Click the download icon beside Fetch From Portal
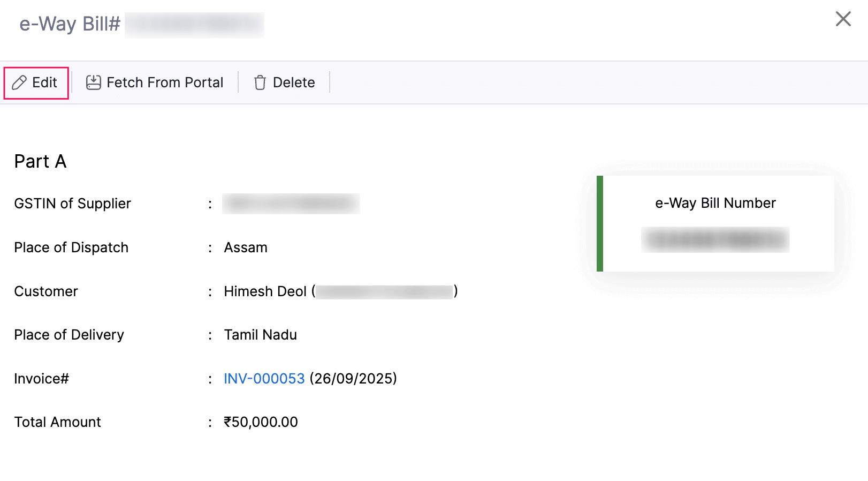 (x=93, y=81)
